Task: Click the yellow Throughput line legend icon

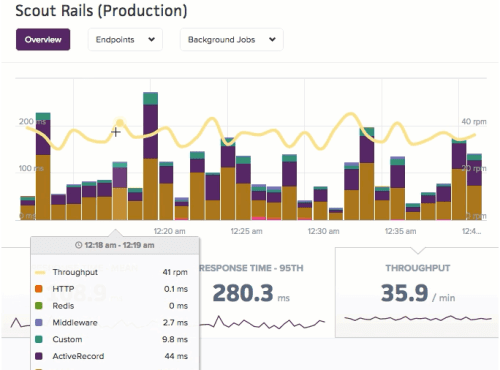Action: tap(40, 272)
